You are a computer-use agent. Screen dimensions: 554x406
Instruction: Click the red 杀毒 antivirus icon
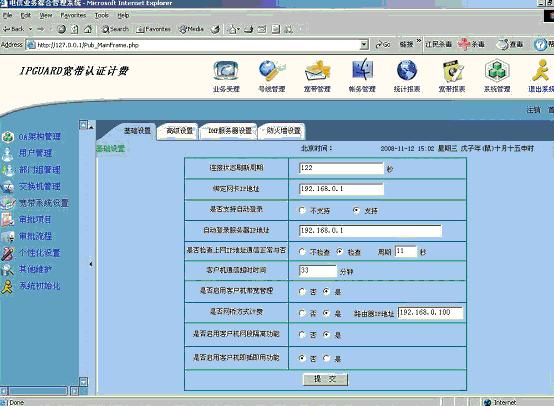[x=464, y=44]
